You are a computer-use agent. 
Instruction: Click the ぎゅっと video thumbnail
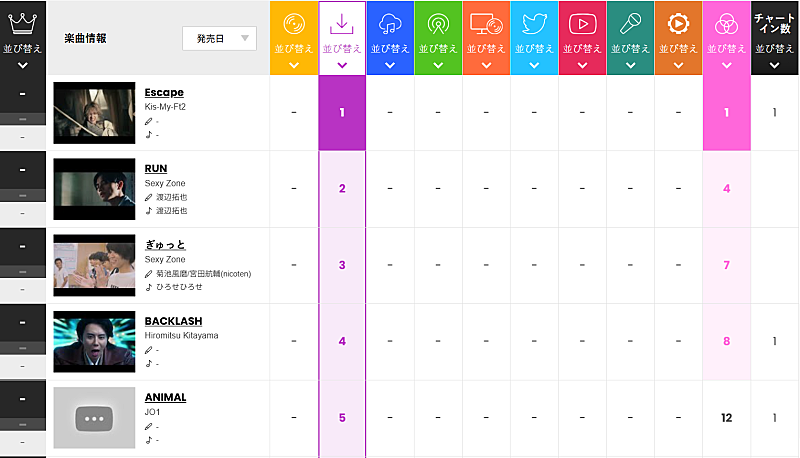pyautogui.click(x=94, y=265)
